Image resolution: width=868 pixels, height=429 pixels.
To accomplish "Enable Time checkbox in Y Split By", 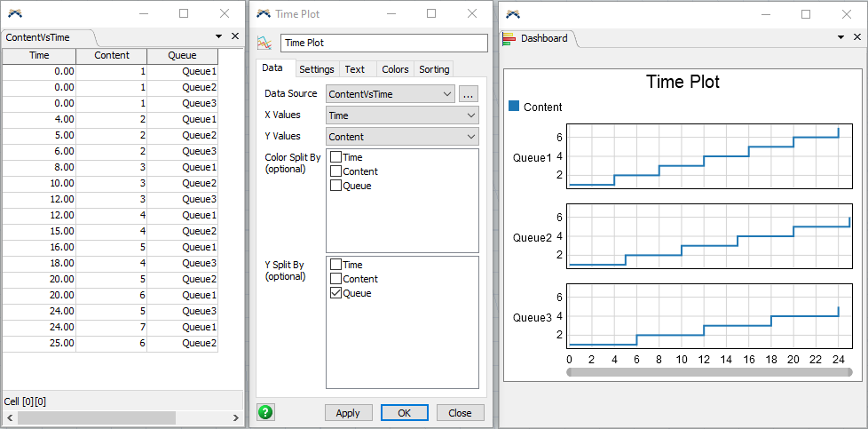I will coord(335,265).
